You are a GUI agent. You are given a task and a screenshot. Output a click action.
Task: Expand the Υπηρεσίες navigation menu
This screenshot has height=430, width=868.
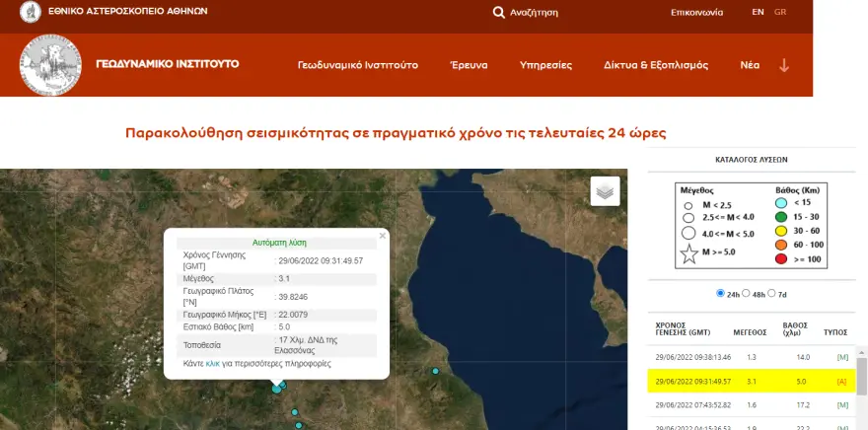pyautogui.click(x=545, y=65)
